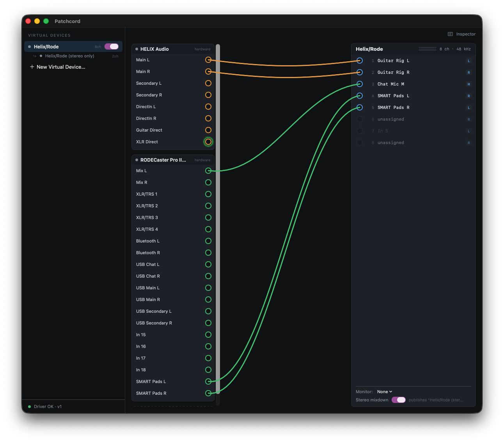504x442 pixels.
Task: Toggle the R badge on channel 6 unassigned
Action: [x=469, y=119]
